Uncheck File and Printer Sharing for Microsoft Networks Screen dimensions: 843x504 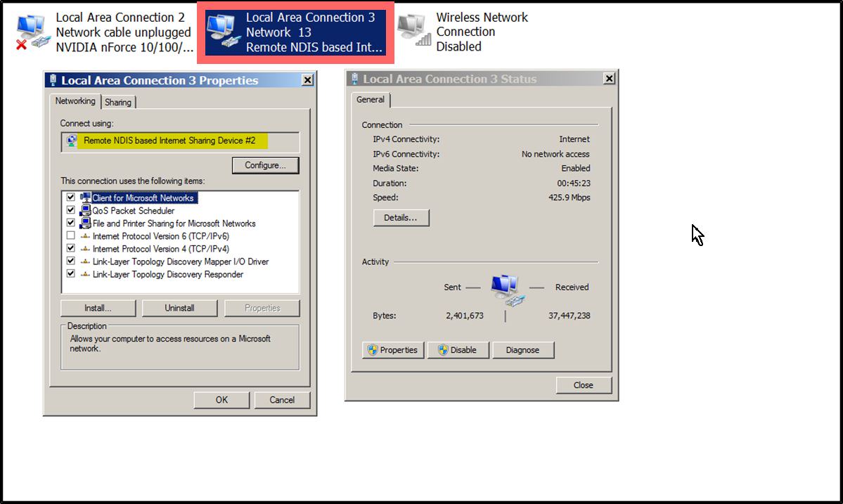point(70,222)
